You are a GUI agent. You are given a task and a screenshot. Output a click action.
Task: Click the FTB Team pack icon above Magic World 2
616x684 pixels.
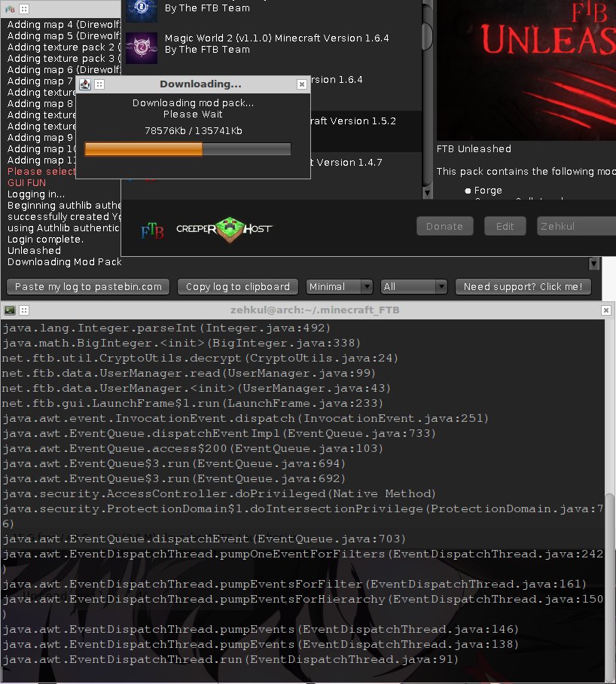pos(142,10)
